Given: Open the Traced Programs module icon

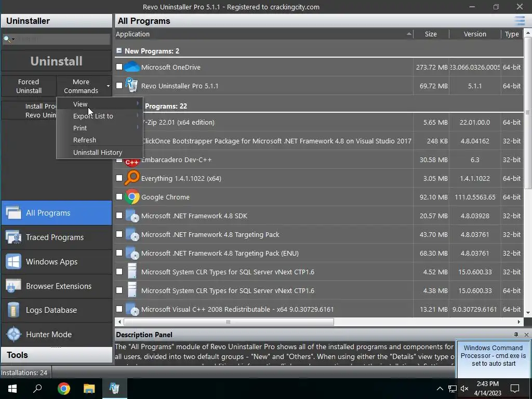Looking at the screenshot, I should [14, 237].
